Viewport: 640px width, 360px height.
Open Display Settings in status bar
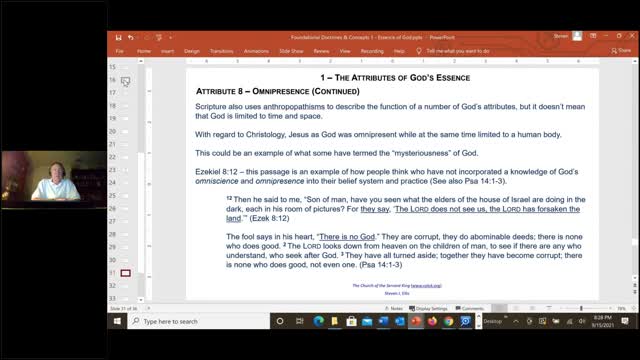pos(428,309)
